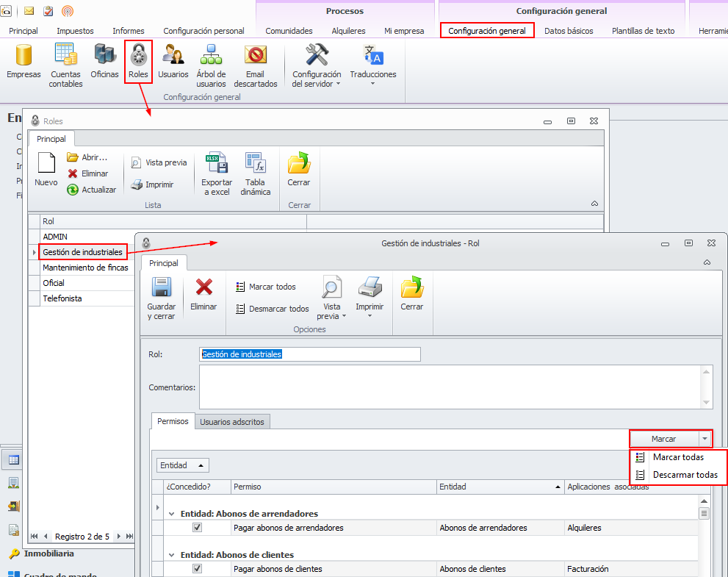This screenshot has width=728, height=577.
Task: Click the Inmobiliaria key icon item
Action: [x=15, y=553]
